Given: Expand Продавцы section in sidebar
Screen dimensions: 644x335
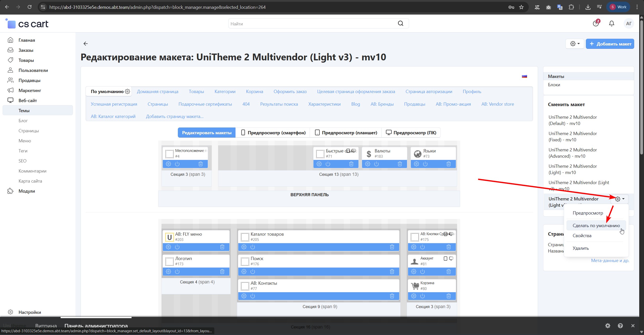Looking at the screenshot, I should (29, 80).
